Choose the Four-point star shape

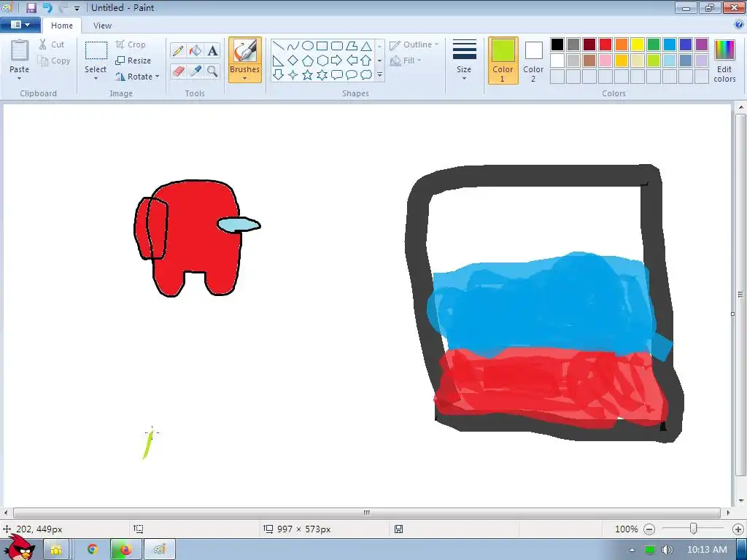point(293,75)
